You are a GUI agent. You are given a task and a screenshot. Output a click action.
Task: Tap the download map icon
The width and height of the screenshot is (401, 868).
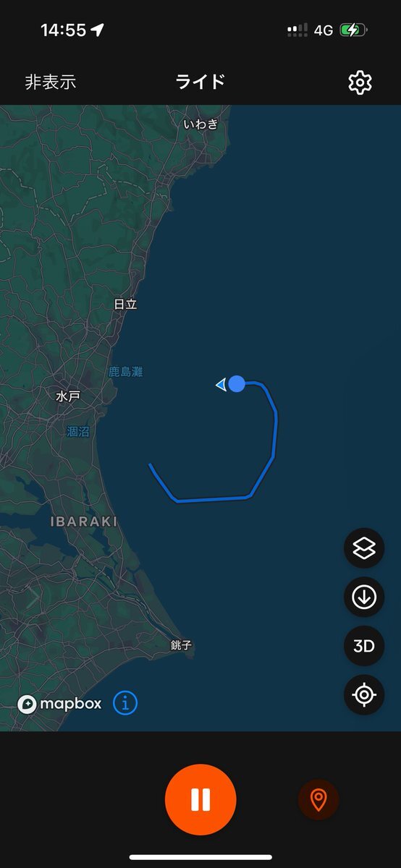coord(363,597)
